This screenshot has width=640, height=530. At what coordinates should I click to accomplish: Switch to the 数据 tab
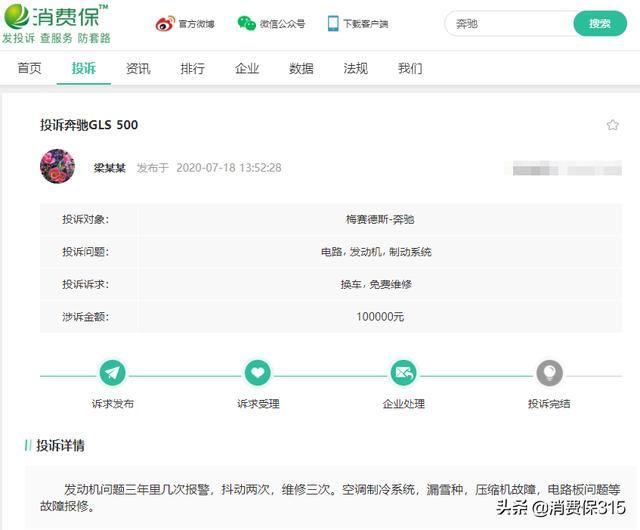click(x=301, y=68)
